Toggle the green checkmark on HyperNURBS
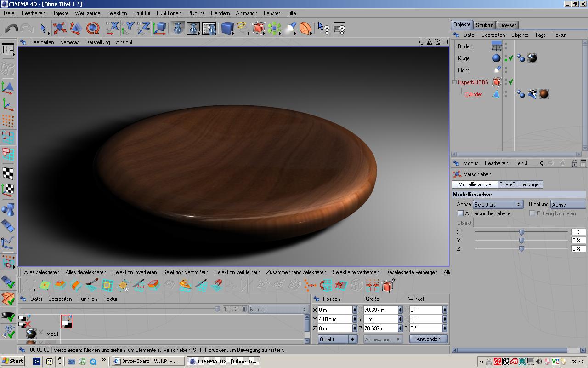 tap(510, 82)
